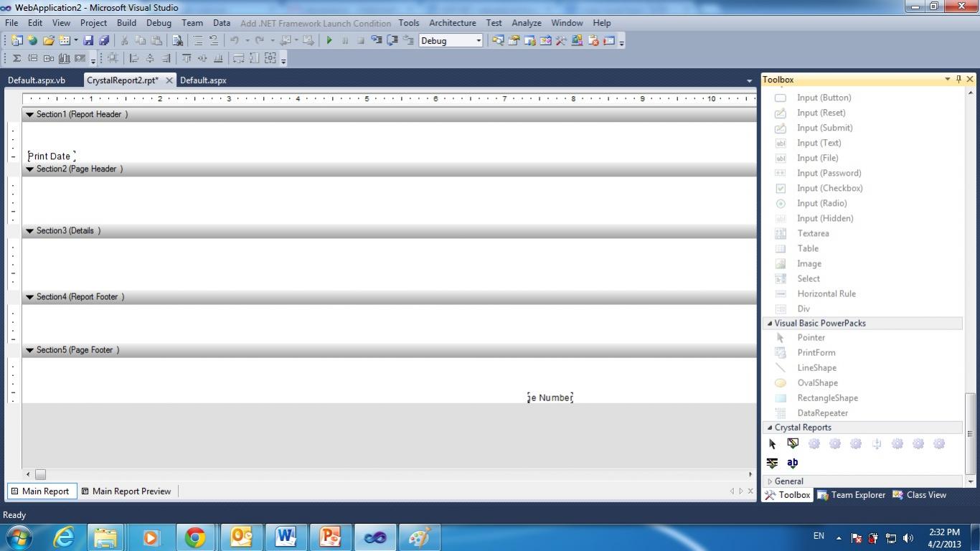The height and width of the screenshot is (551, 980).
Task: Open Internet Explorer from taskbar
Action: pyautogui.click(x=64, y=537)
